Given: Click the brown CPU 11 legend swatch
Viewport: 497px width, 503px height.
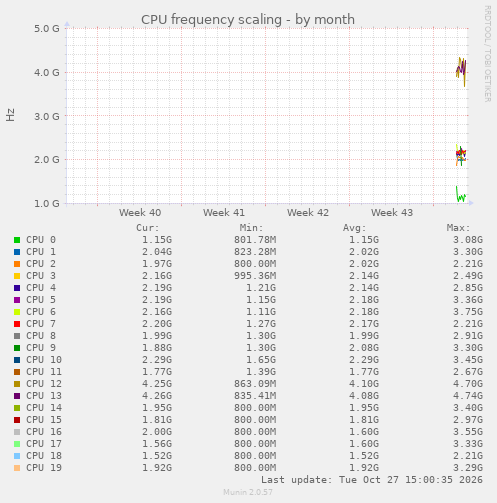Looking at the screenshot, I should coord(17,372).
